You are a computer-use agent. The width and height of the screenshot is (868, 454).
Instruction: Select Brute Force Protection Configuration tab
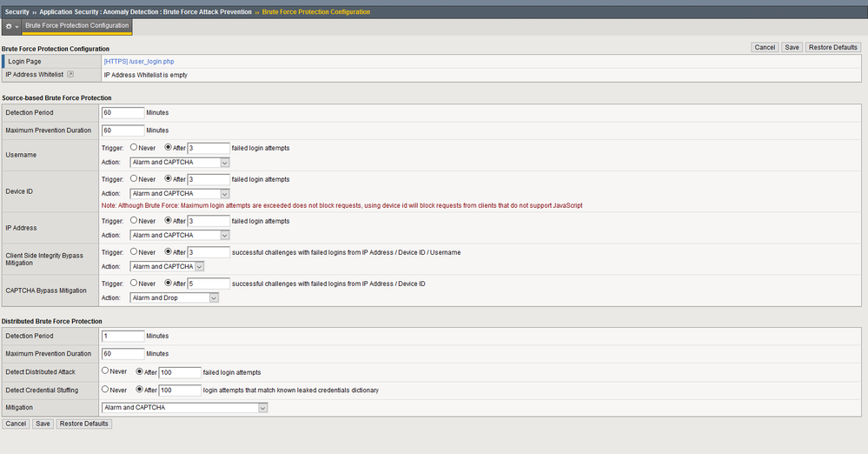point(77,25)
